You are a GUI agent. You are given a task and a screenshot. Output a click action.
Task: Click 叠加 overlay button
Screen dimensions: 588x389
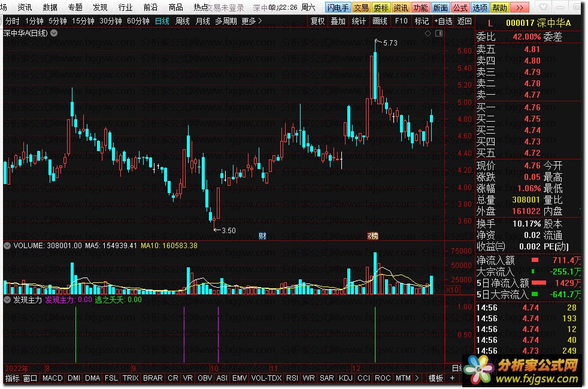click(x=338, y=21)
